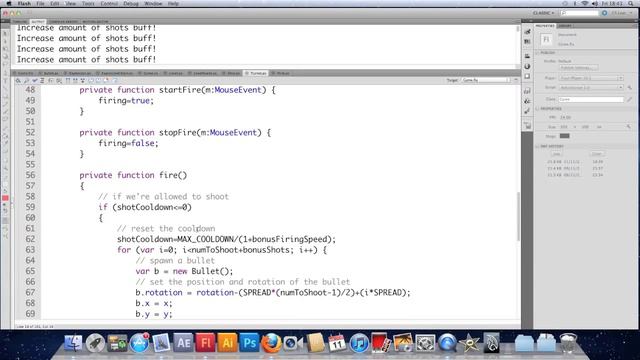Open the Info panel round icon
Screen dimensions: 640x360
coord(527,66)
